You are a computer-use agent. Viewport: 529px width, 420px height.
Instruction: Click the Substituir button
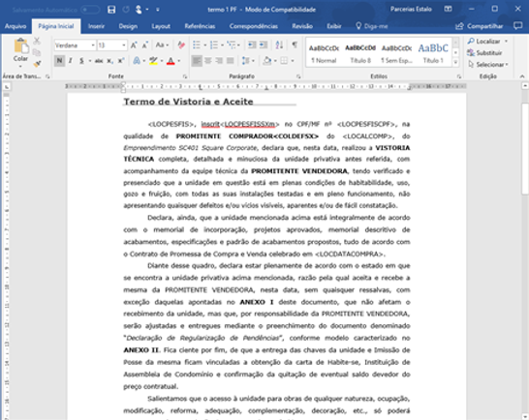pos(484,53)
